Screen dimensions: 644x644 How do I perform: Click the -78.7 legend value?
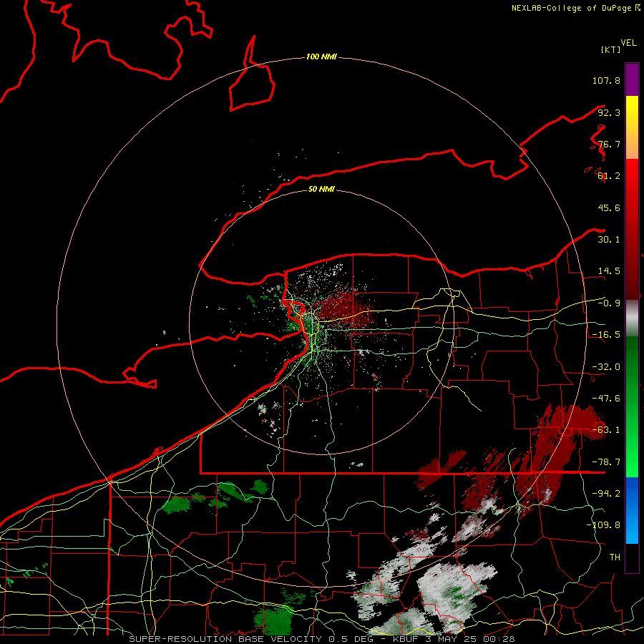(x=606, y=462)
